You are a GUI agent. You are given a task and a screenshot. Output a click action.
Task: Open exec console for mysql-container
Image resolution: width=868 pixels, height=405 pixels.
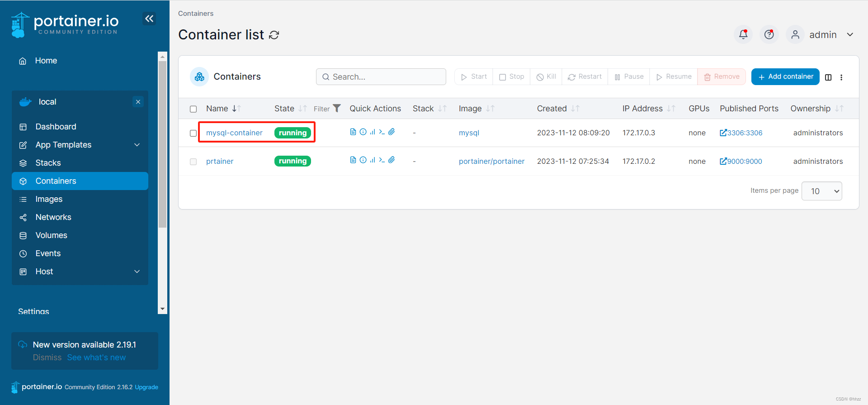click(382, 132)
